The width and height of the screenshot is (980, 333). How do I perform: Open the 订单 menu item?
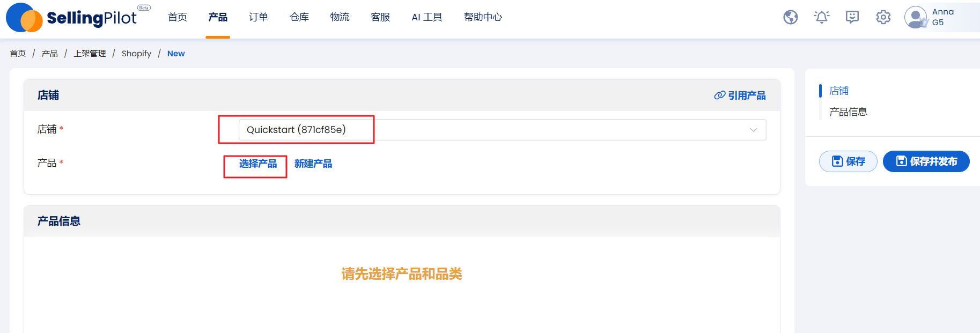[x=259, y=17]
